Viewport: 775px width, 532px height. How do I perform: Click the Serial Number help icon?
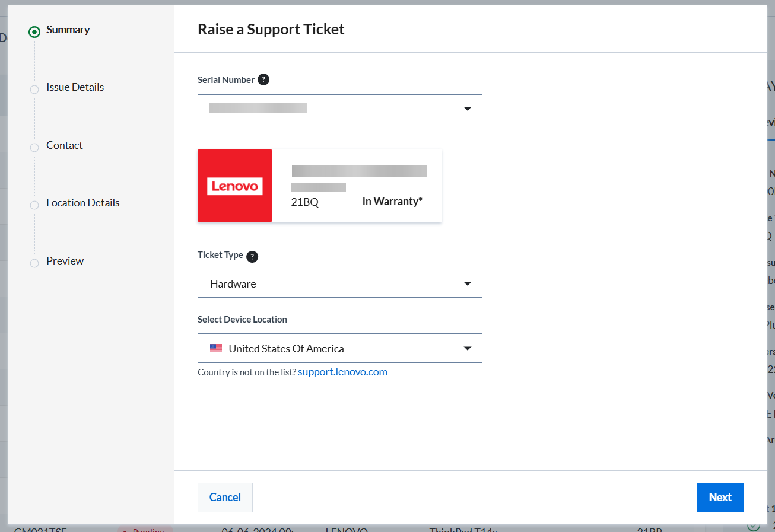[263, 79]
